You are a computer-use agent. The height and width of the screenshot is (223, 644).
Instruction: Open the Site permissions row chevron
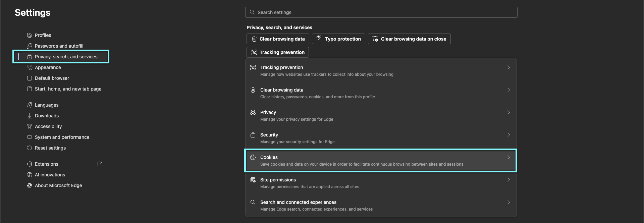tap(508, 180)
